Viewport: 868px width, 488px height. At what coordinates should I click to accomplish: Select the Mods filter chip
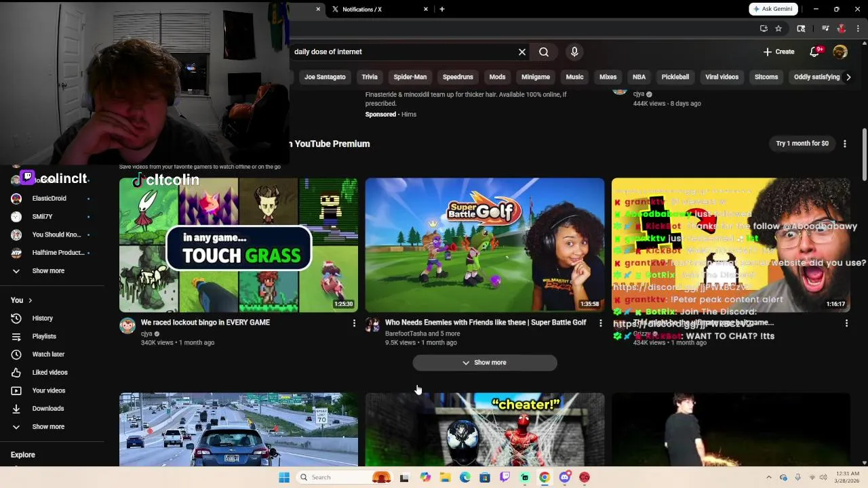click(497, 77)
